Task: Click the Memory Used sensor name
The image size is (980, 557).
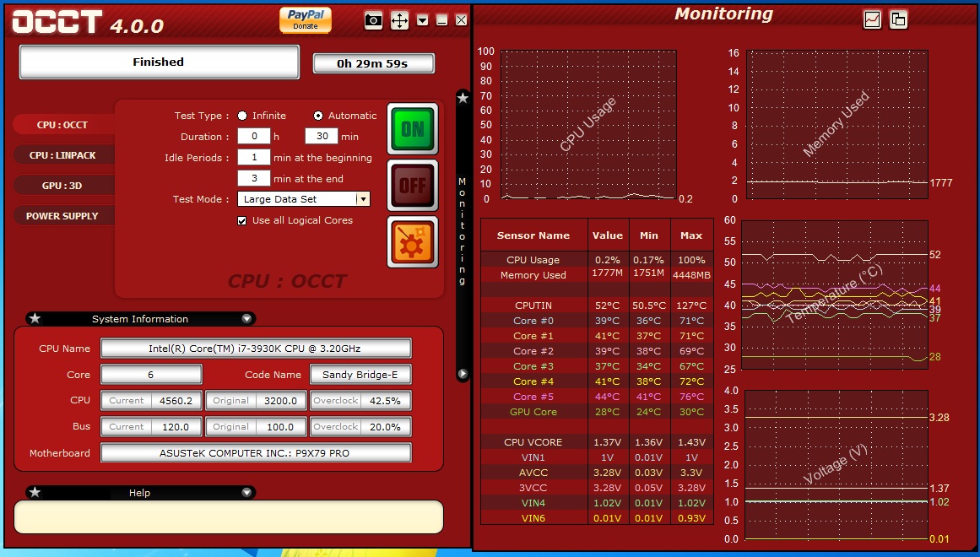Action: point(533,275)
